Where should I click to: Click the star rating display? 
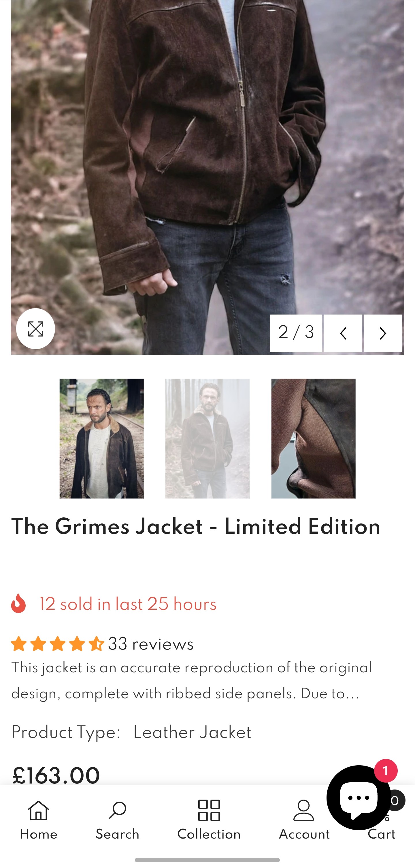[x=58, y=643]
